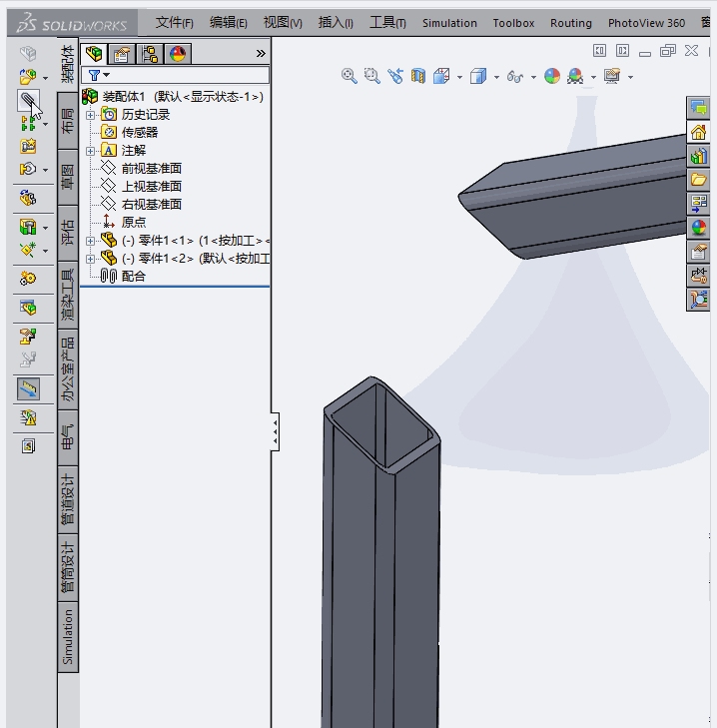The height and width of the screenshot is (728, 717).
Task: Open the ConfigurationManager tab
Action: coord(150,54)
